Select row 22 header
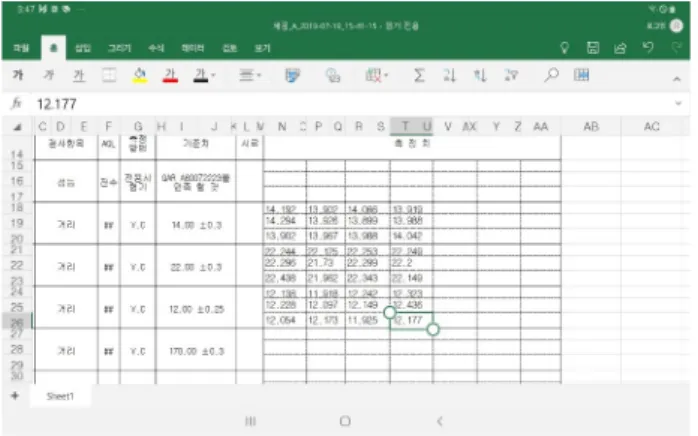 click(17, 265)
